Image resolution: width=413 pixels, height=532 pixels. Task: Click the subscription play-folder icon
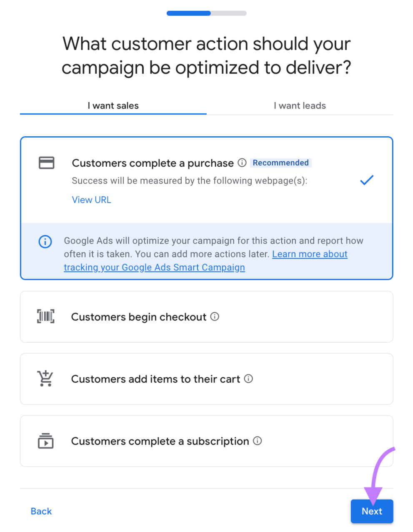45,441
